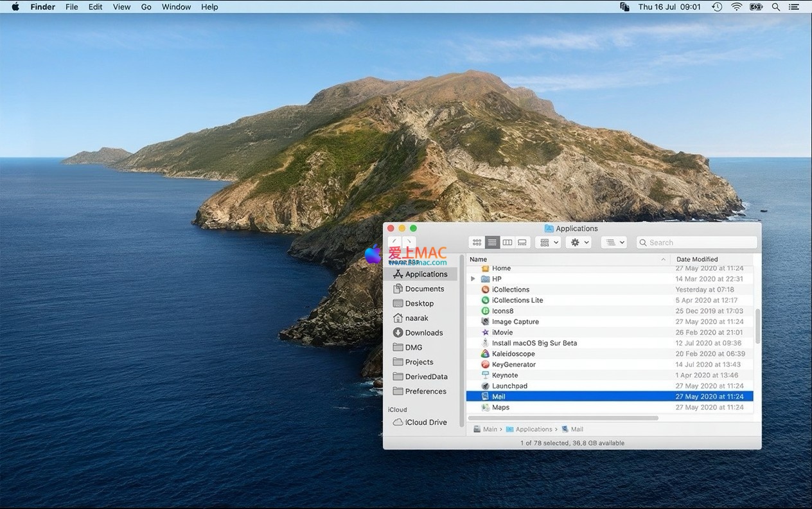Select the Kaleidoscope app in the list

[513, 353]
